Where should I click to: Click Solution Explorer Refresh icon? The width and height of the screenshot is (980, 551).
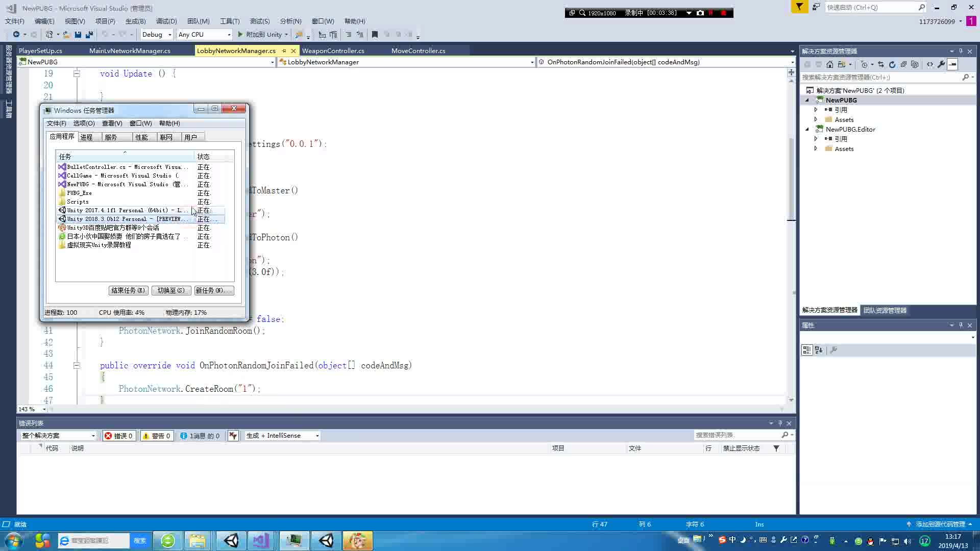tap(892, 64)
